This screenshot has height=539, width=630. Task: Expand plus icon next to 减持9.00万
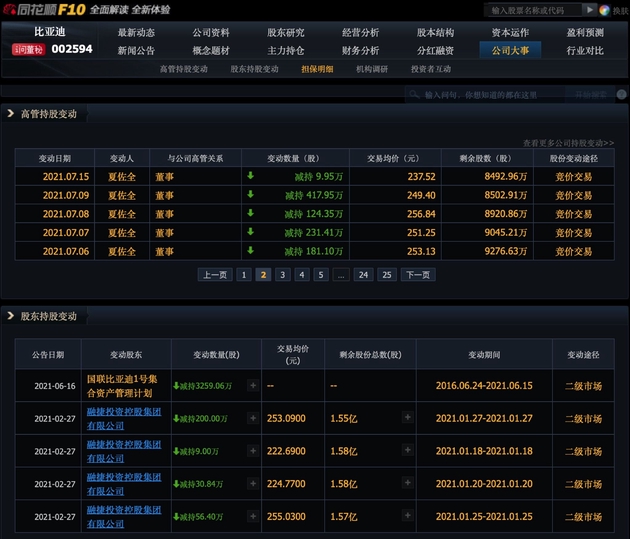click(253, 451)
